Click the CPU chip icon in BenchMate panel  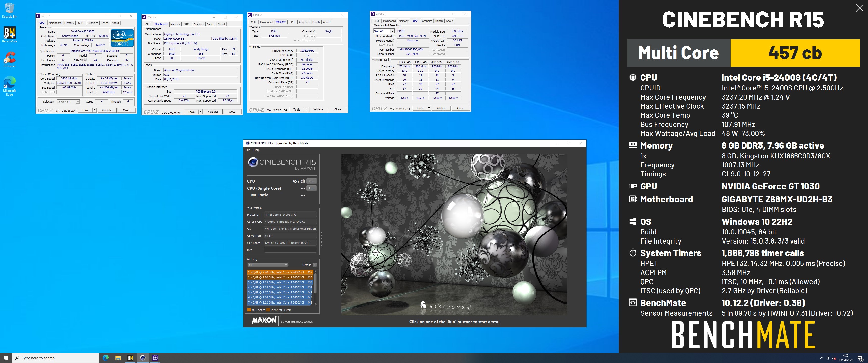(x=633, y=77)
